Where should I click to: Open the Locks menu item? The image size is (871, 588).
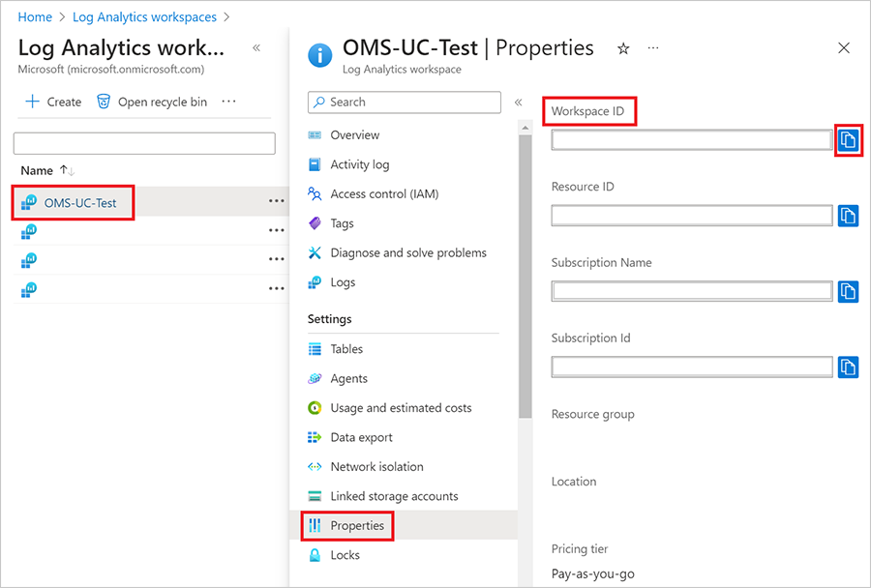[x=345, y=555]
